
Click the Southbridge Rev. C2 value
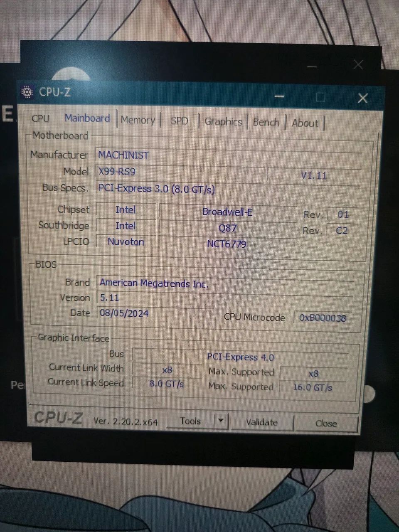342,230
